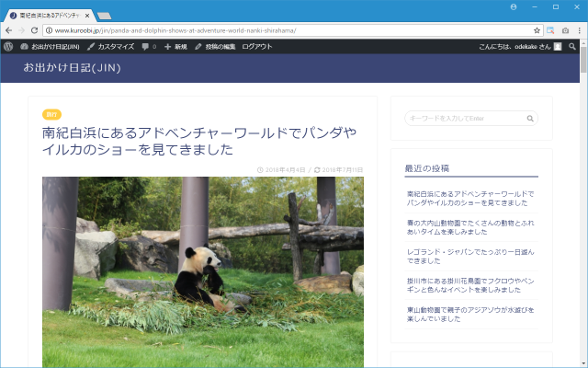
Task: Click the post title heading
Action: click(x=199, y=141)
